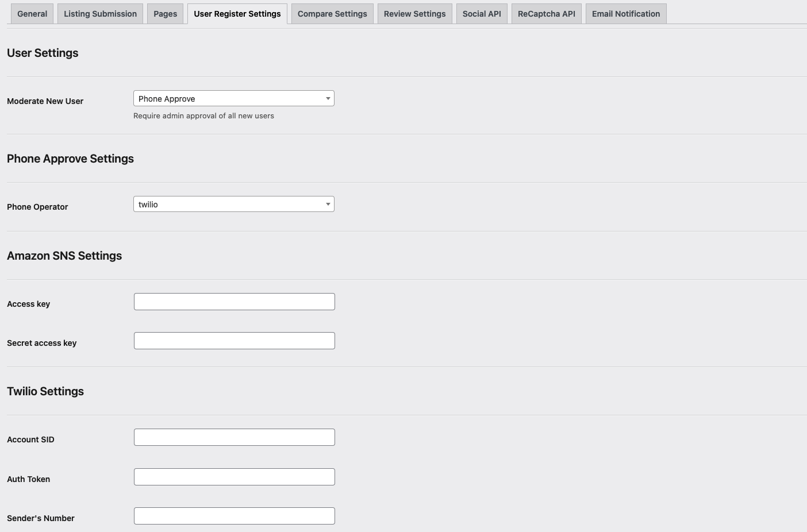
Task: Click the Twilio Account SID field
Action: click(234, 437)
